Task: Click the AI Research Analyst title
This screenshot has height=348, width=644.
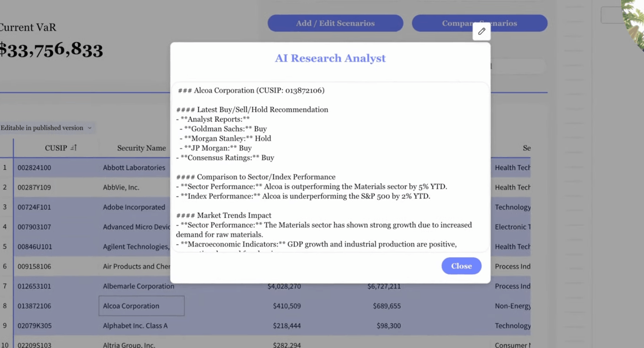Action: coord(330,58)
